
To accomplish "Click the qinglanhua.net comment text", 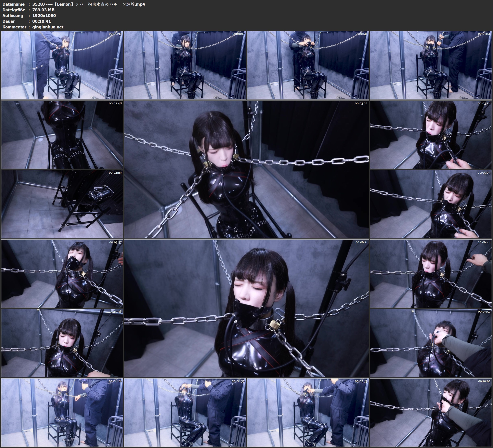I will click(x=48, y=27).
